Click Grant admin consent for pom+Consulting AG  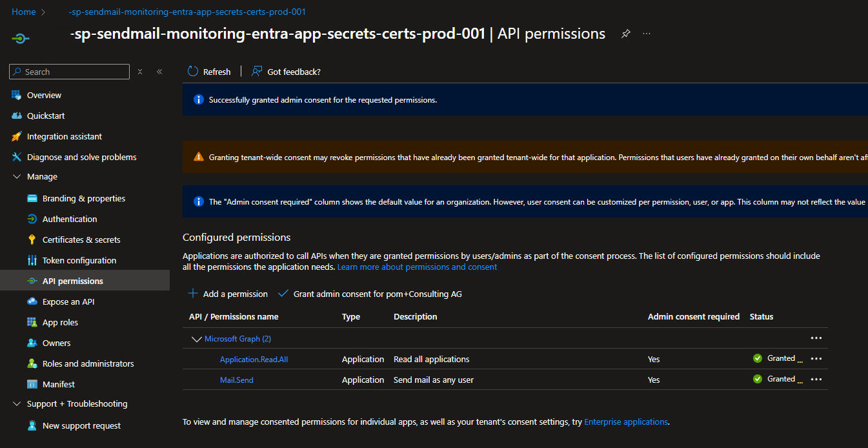click(377, 294)
